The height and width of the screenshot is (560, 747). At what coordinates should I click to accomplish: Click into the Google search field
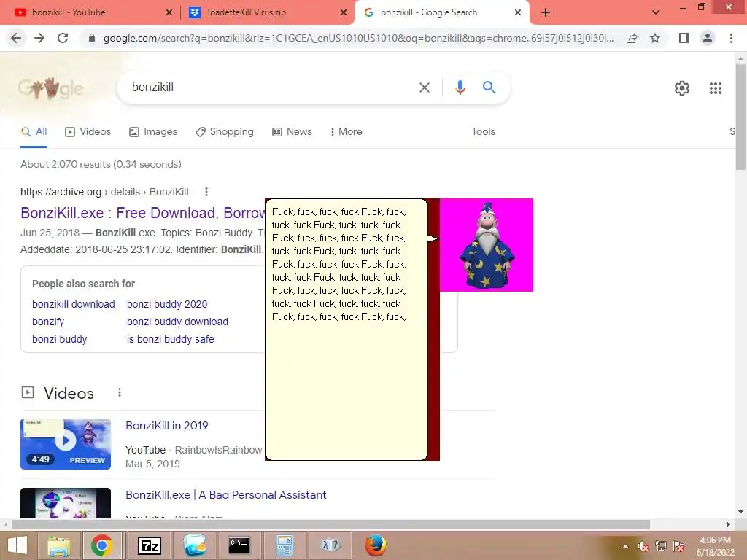click(271, 87)
